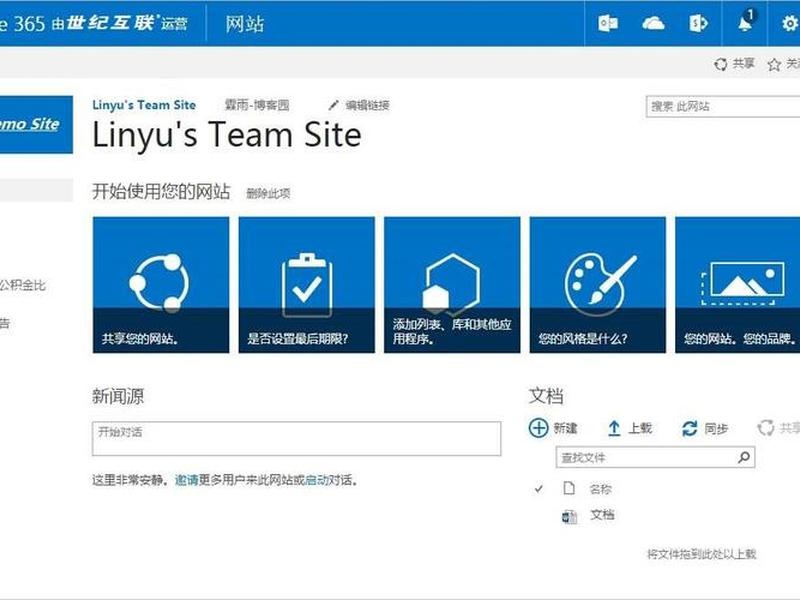Click the 上载 upload arrow icon

[614, 429]
